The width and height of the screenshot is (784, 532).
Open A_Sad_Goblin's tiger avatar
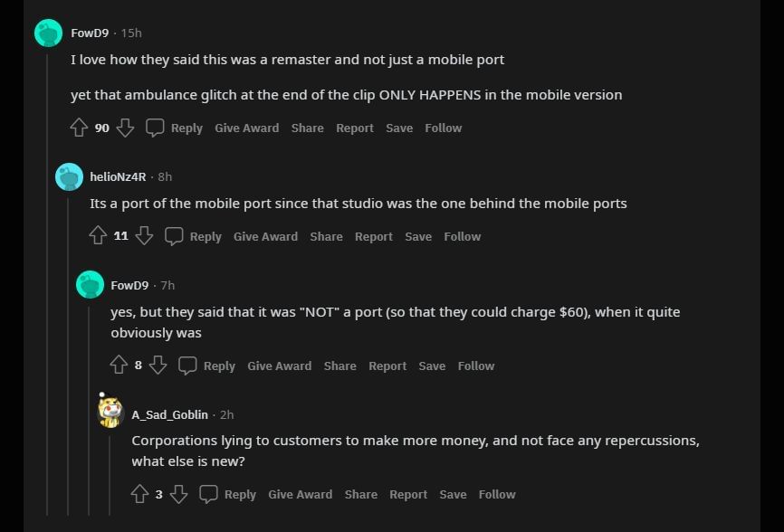110,413
